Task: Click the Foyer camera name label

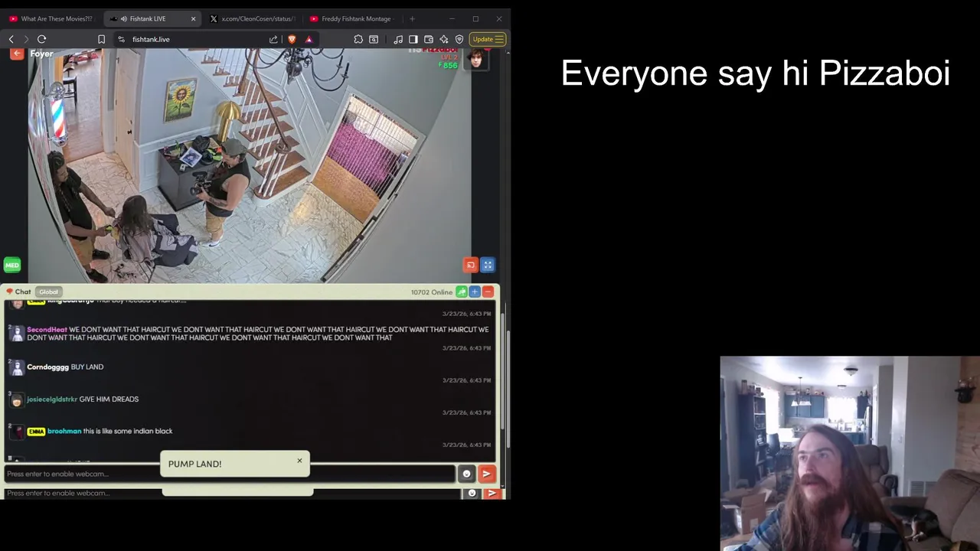Action: [41, 54]
